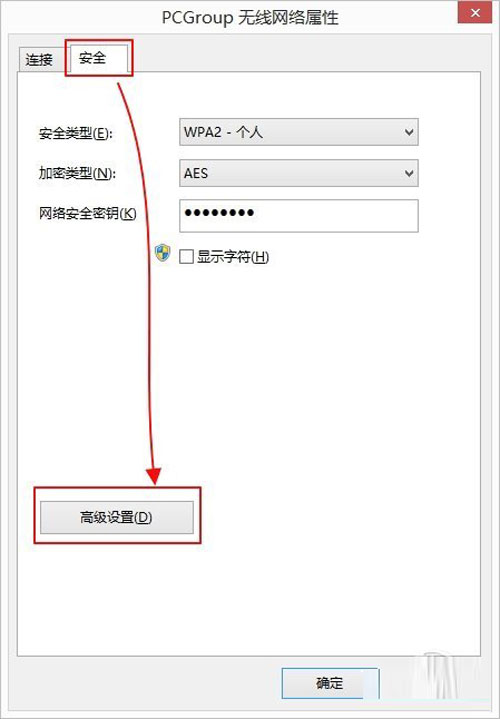Click the 显示字符(H) checkbox label
500x719 pixels.
pos(233,257)
